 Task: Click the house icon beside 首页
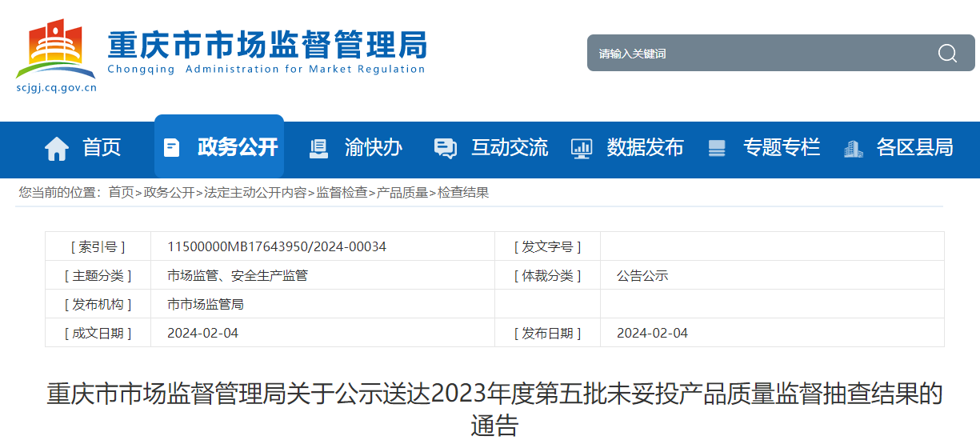(x=57, y=148)
